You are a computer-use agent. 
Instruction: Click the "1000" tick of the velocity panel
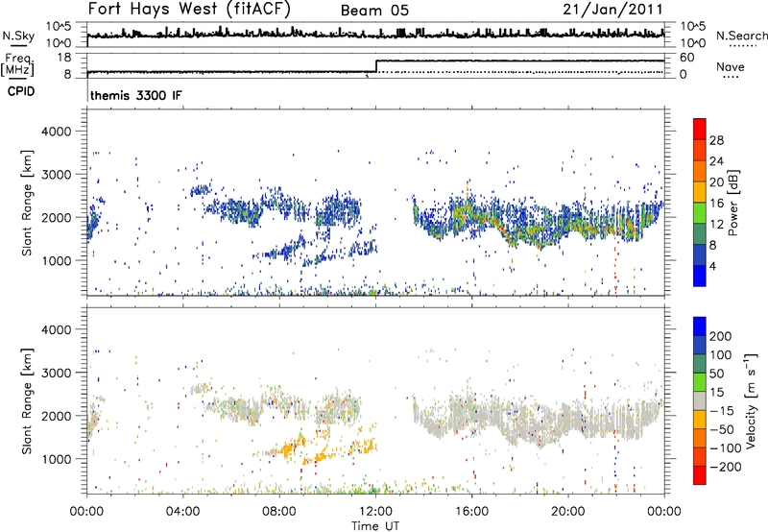(x=56, y=460)
